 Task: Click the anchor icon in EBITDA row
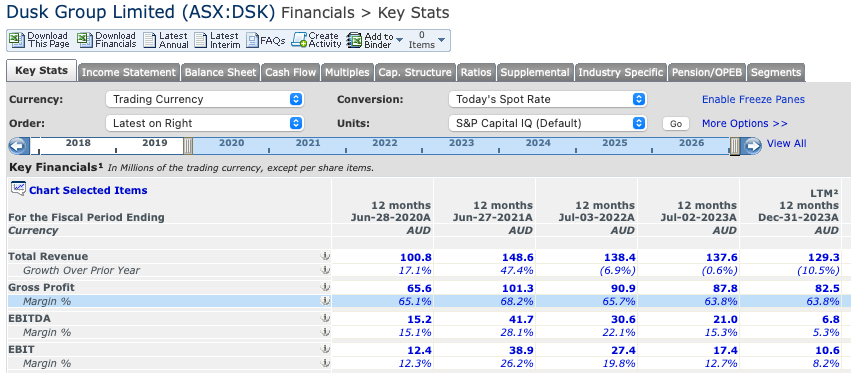coord(325,318)
